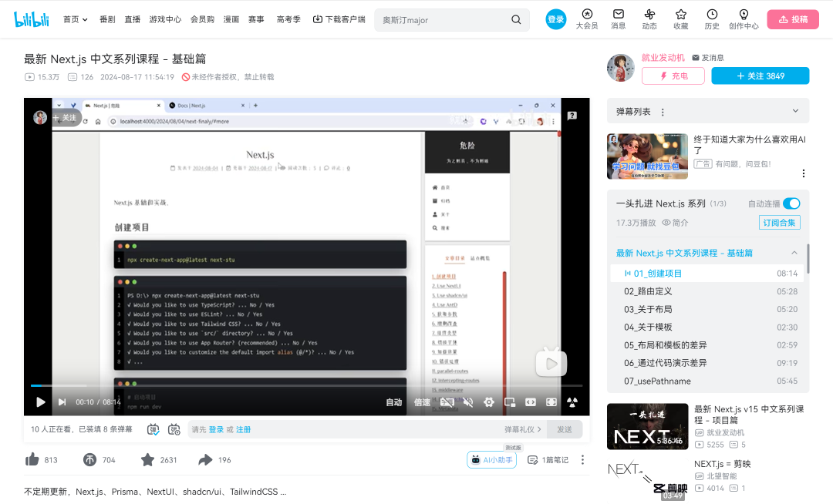This screenshot has height=504, width=833.
Task: Click 下载客户端 download link
Action: click(x=339, y=19)
